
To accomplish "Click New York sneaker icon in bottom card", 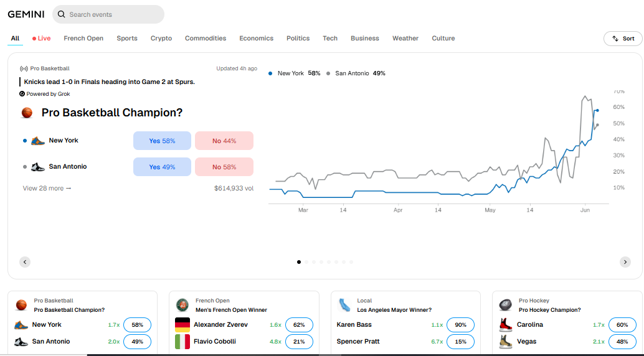I will [x=21, y=325].
